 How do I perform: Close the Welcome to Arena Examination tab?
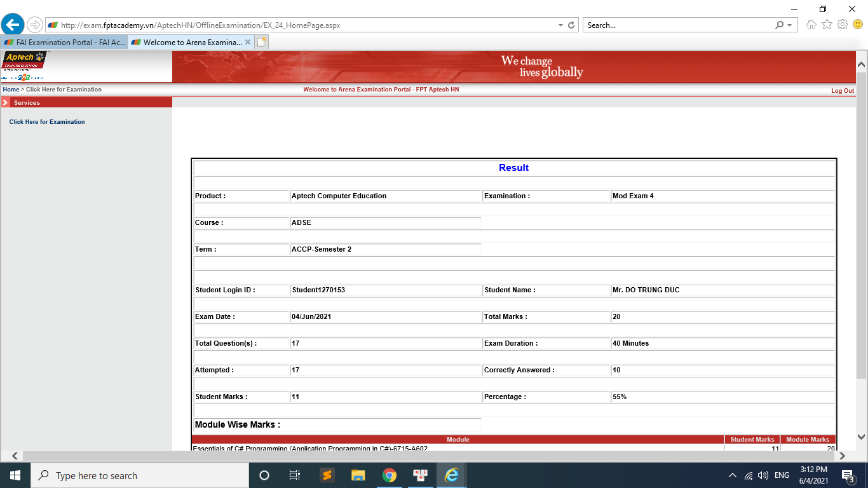(248, 43)
